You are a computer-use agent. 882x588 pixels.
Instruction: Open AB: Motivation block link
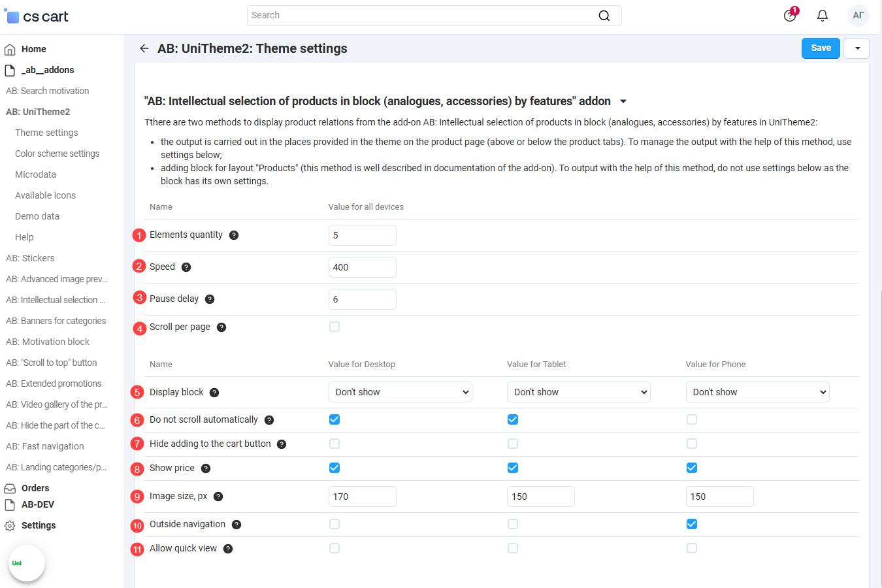click(48, 342)
